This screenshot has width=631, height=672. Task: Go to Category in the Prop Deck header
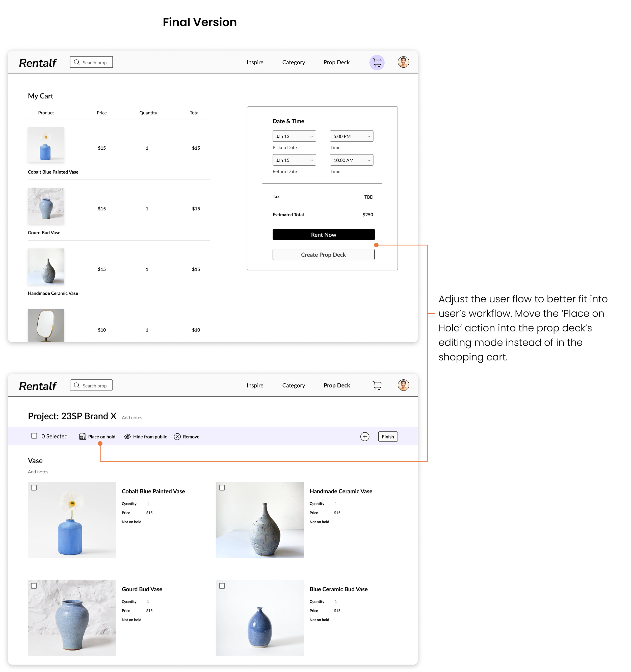point(293,385)
